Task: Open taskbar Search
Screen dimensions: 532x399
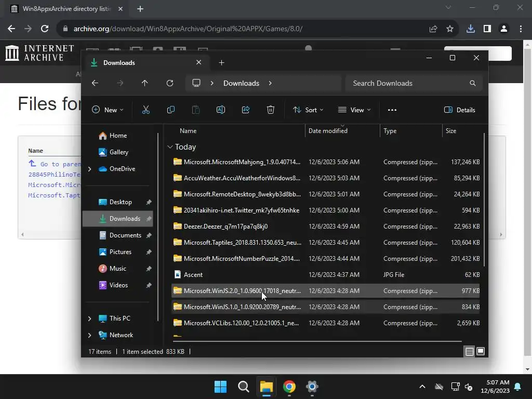Action: 243,387
